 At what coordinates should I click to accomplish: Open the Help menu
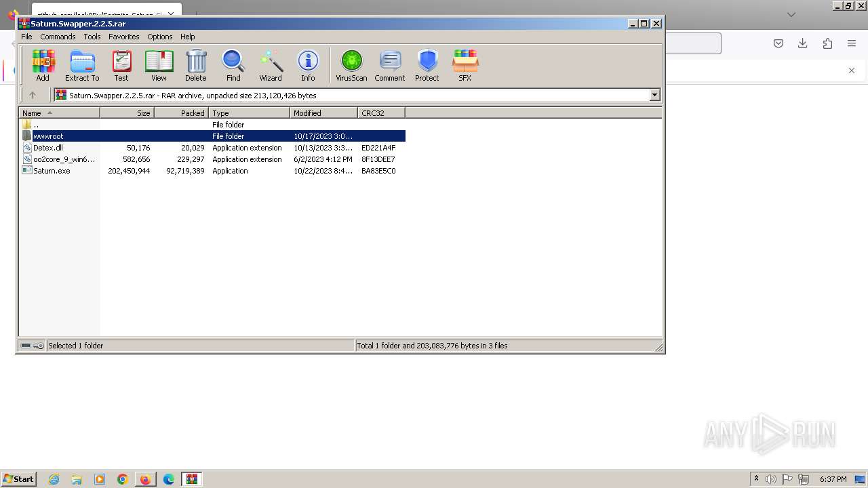[188, 37]
